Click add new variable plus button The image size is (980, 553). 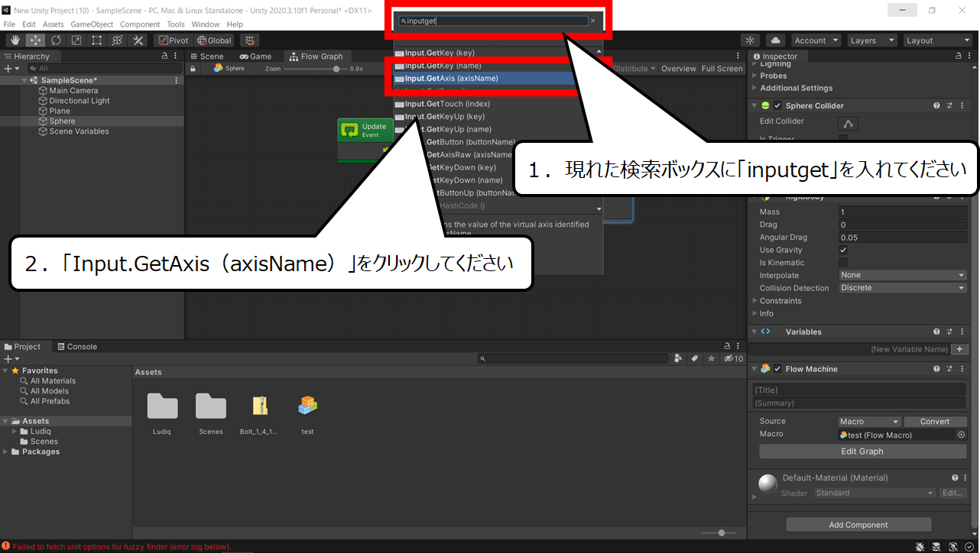pos(960,349)
